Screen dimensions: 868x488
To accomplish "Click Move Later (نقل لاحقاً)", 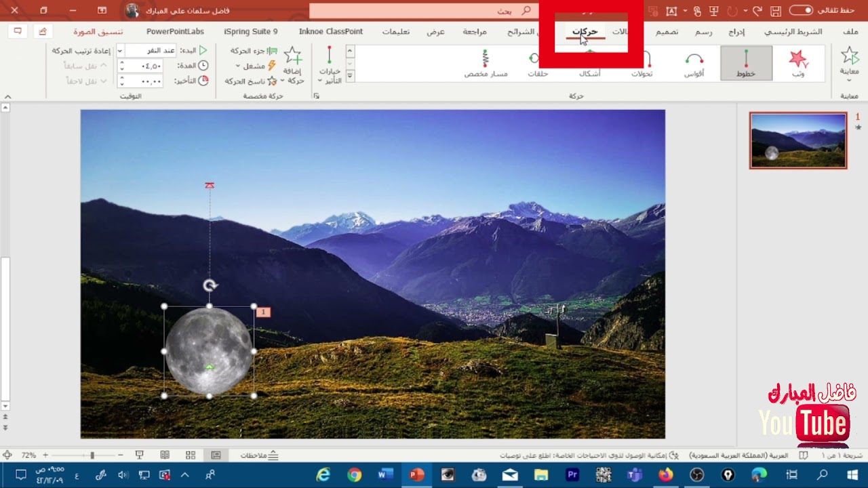I will click(x=86, y=81).
